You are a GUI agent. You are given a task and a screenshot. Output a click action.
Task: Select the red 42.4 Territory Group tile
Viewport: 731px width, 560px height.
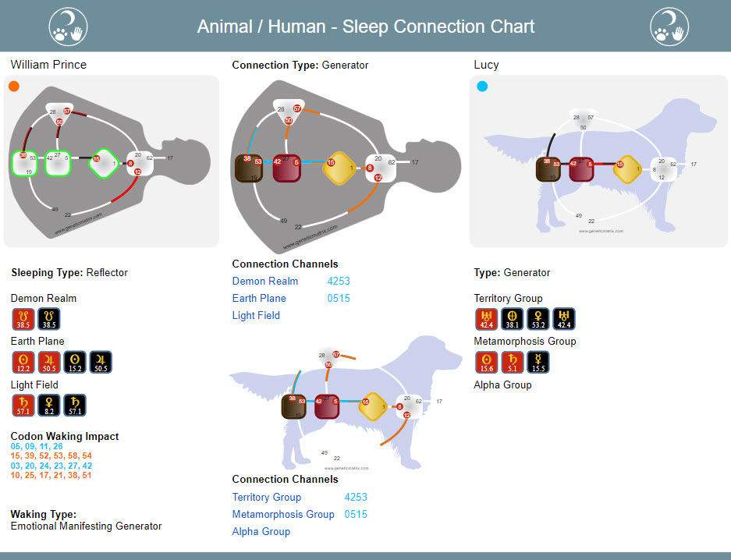[487, 319]
